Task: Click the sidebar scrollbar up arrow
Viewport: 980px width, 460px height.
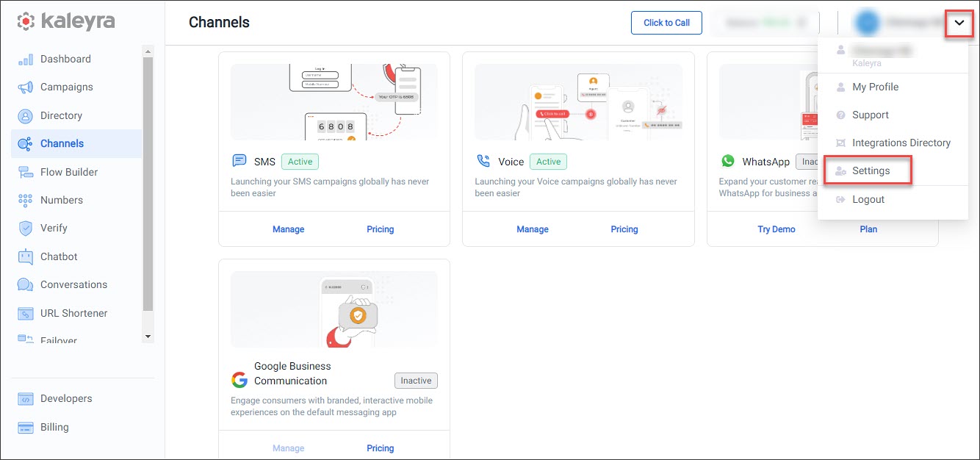Action: click(x=148, y=51)
